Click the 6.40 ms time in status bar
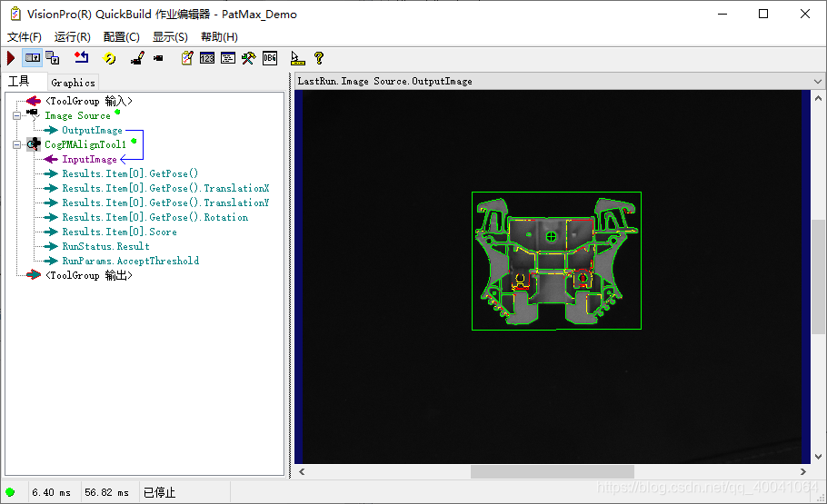This screenshot has width=827, height=504. [51, 492]
